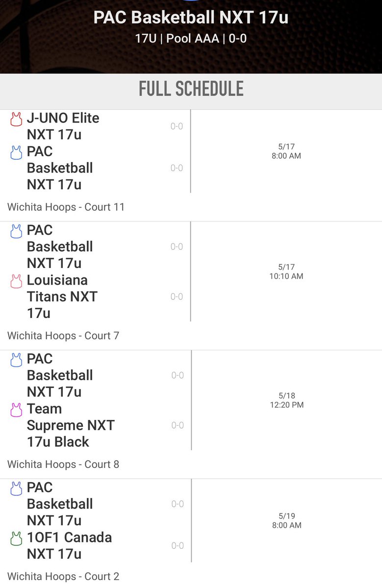This screenshot has height=588, width=382.
Task: Click the red jersey icon for J-UNO Elite
Action: tap(17, 119)
